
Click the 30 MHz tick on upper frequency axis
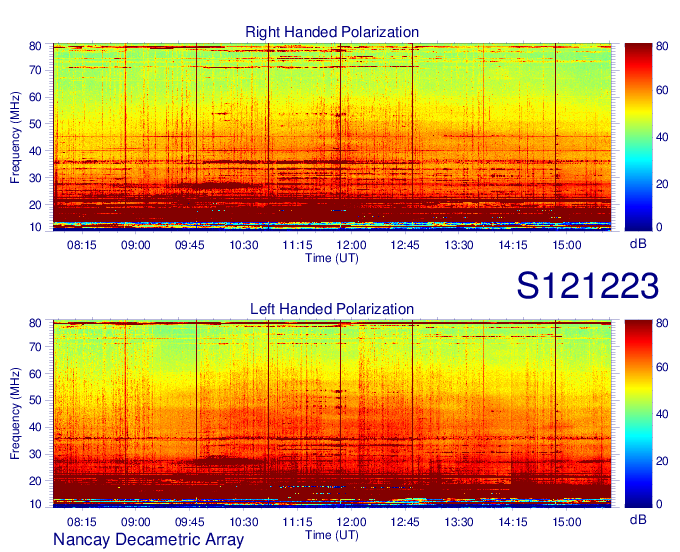coord(35,178)
